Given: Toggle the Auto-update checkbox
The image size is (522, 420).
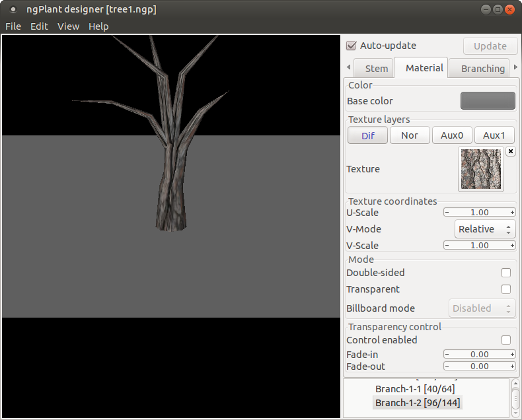Looking at the screenshot, I should click(352, 46).
